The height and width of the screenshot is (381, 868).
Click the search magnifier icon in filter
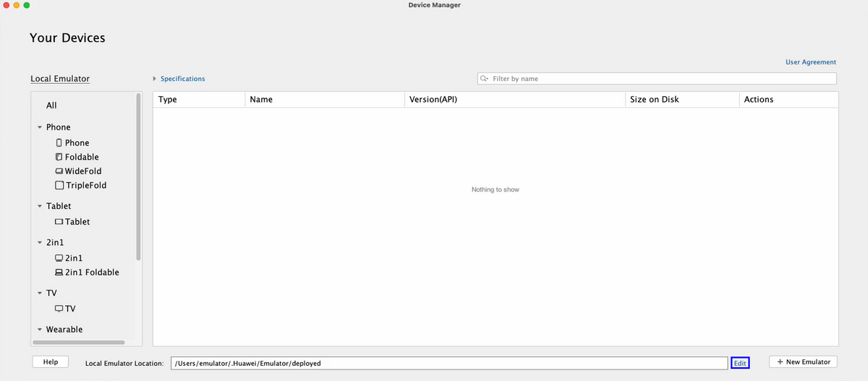coord(485,79)
